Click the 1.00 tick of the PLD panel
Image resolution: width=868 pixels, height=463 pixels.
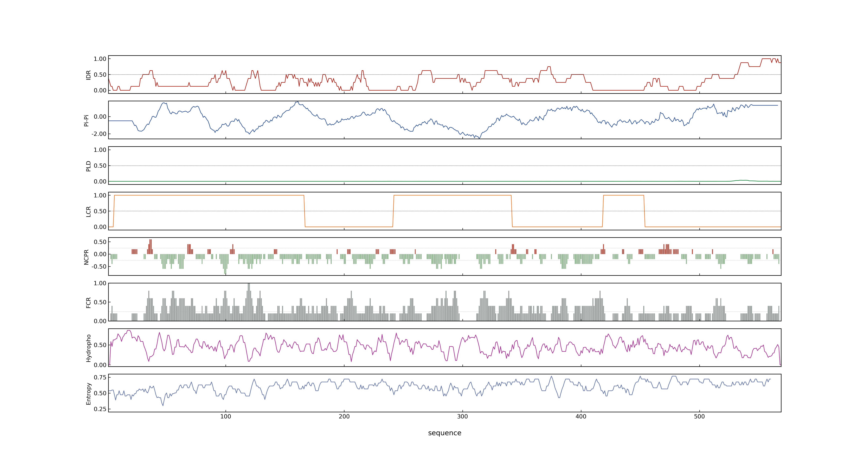tap(100, 150)
